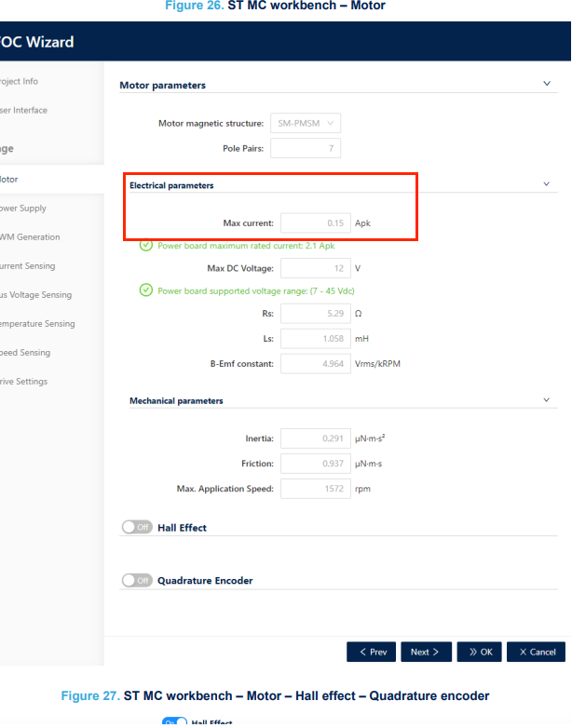Open Drive Settings in the sidebar

coord(23,381)
